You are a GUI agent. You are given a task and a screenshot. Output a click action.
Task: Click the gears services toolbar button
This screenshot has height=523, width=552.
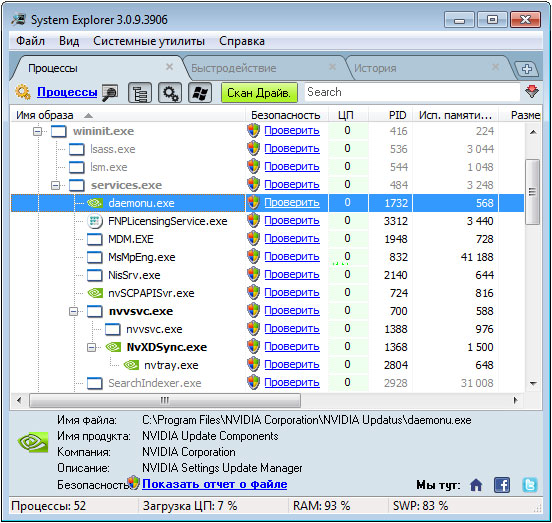pyautogui.click(x=170, y=93)
